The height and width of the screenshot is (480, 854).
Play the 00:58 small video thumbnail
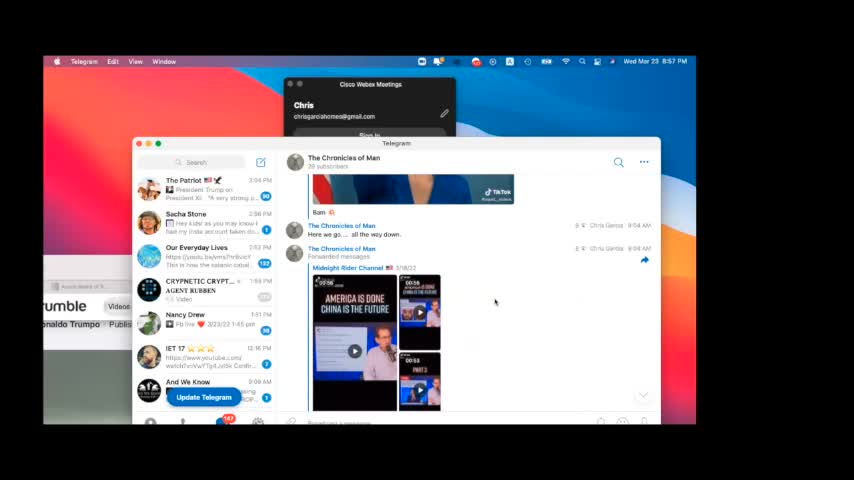[x=419, y=312]
